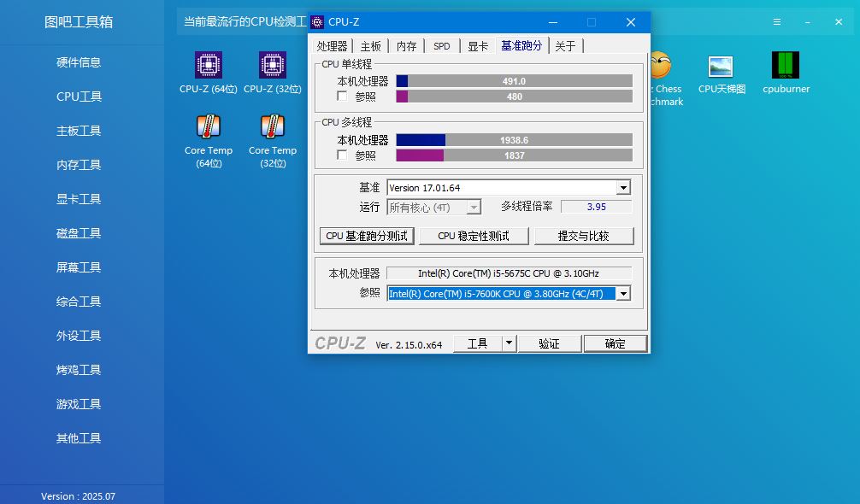Select the SPD tab
860x504 pixels.
tap(441, 46)
